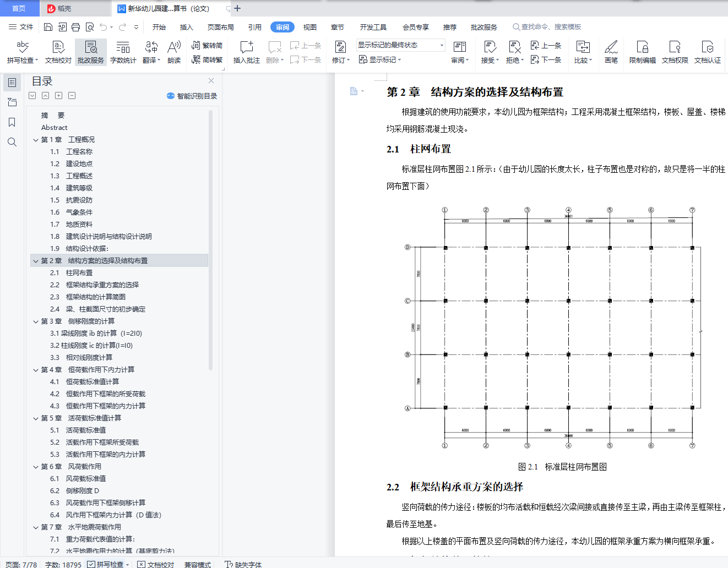Image resolution: width=728 pixels, height=568 pixels.
Task: Switch to the 开始 ribbon tab
Action: coord(159,27)
